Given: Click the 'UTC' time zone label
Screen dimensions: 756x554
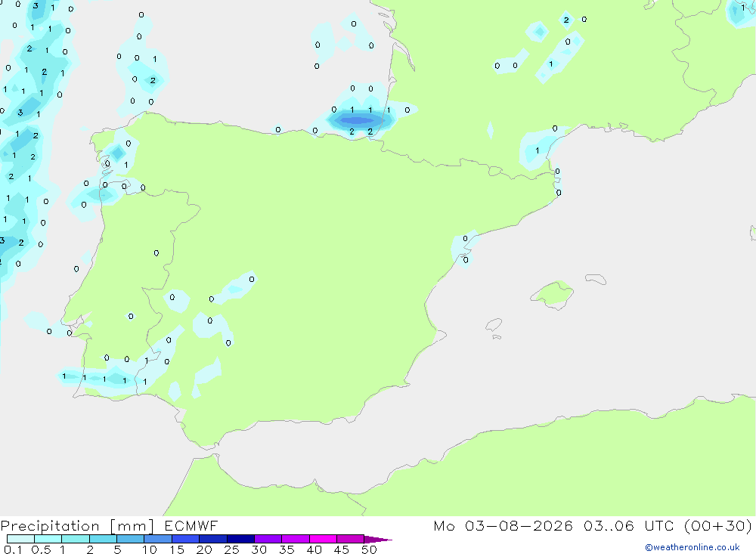Looking at the screenshot, I should pyautogui.click(x=659, y=525).
